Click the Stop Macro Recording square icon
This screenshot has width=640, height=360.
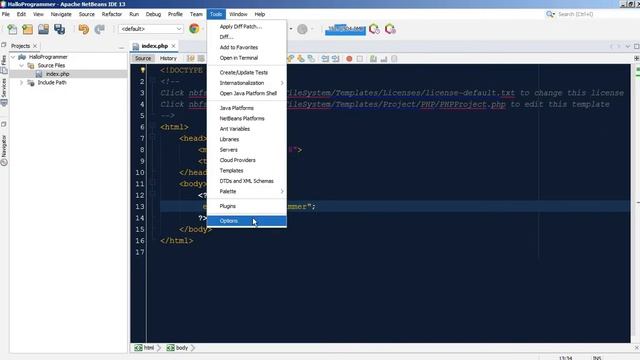pyautogui.click(x=360, y=59)
